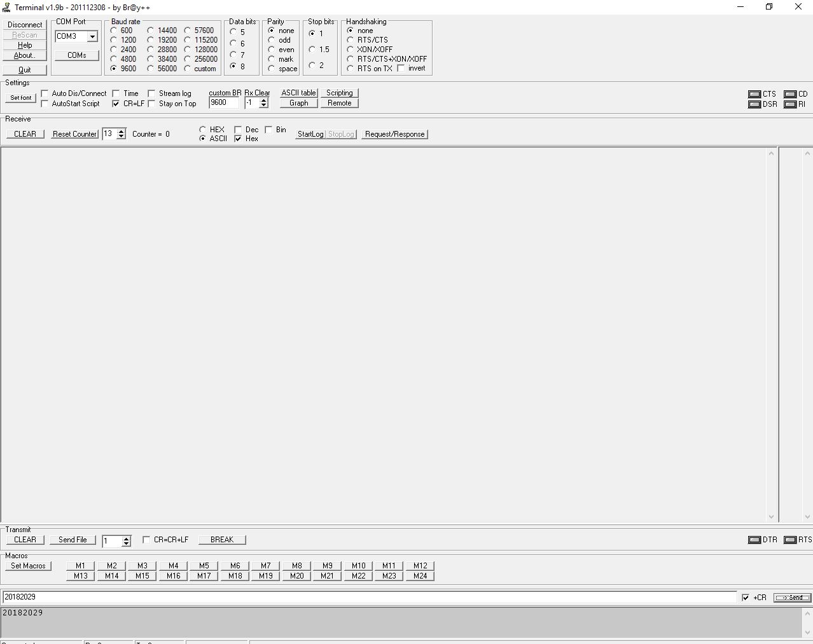The image size is (813, 644).
Task: Increase the Send File repeat spinner
Action: [x=127, y=538]
